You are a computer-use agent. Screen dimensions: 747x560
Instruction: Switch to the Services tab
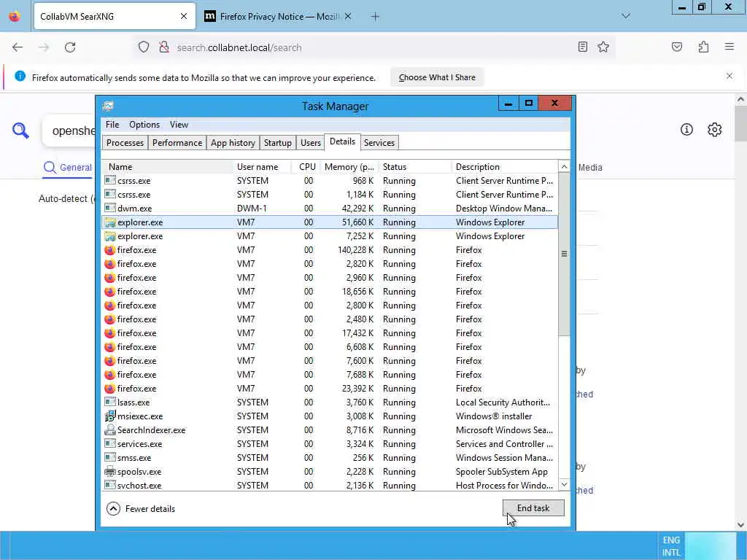coord(379,142)
